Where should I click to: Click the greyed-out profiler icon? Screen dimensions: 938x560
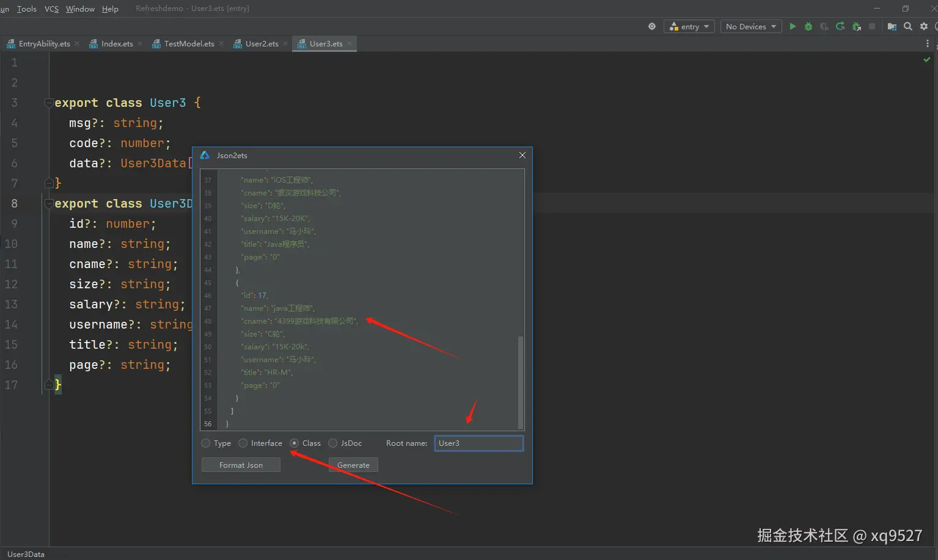pos(824,26)
